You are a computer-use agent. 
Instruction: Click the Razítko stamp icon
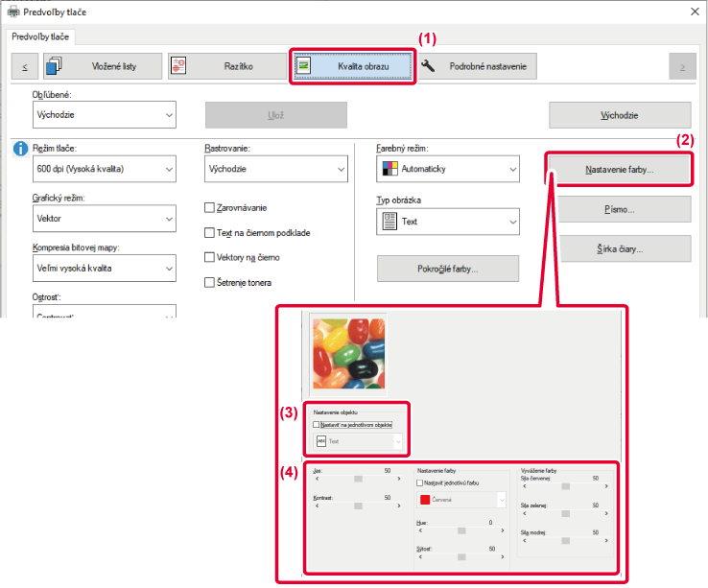182,66
